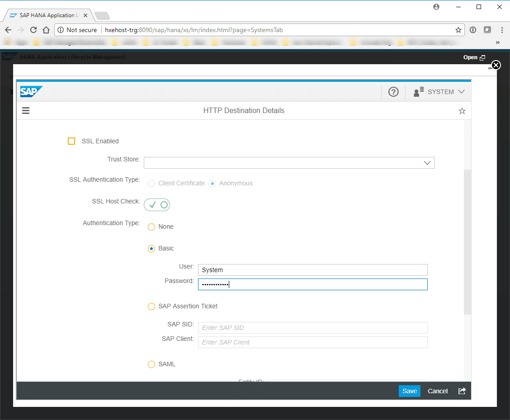The height and width of the screenshot is (420, 510).
Task: Go to browser home page
Action: point(46,30)
